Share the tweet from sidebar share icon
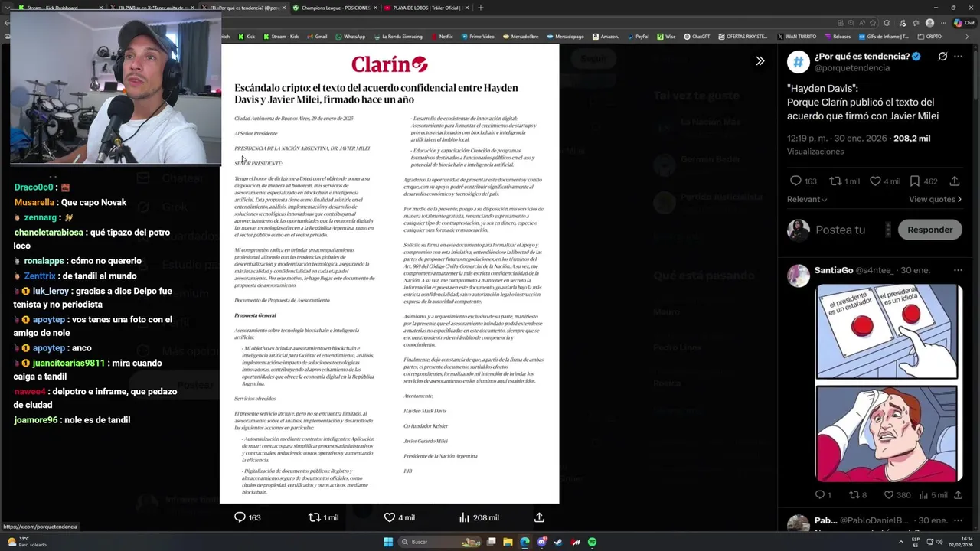This screenshot has height=551, width=980. tap(955, 181)
